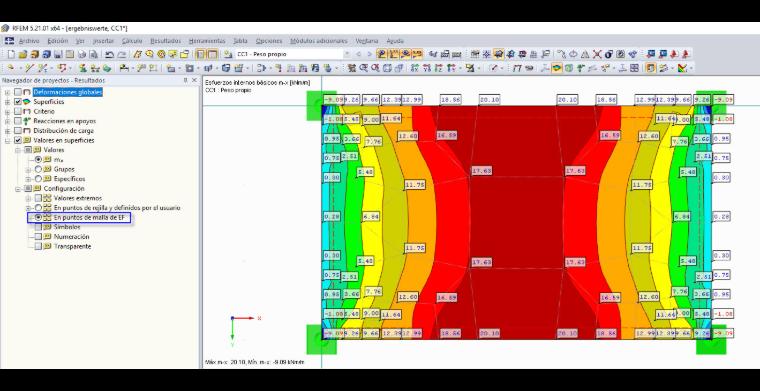Click the Máx m-x status text at bottom
The height and width of the screenshot is (391, 760).
pyautogui.click(x=254, y=362)
